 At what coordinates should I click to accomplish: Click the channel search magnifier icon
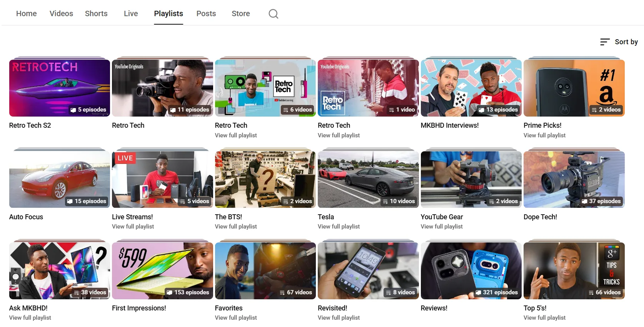coord(274,14)
